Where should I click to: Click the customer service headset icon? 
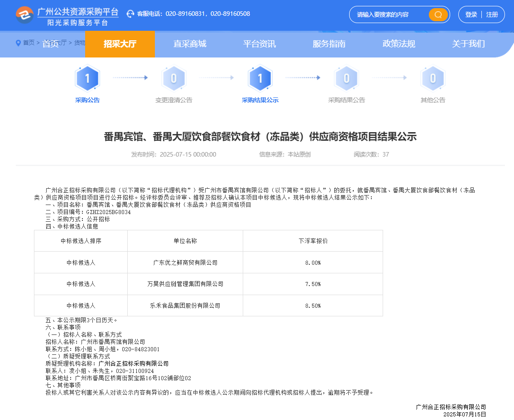[130, 14]
